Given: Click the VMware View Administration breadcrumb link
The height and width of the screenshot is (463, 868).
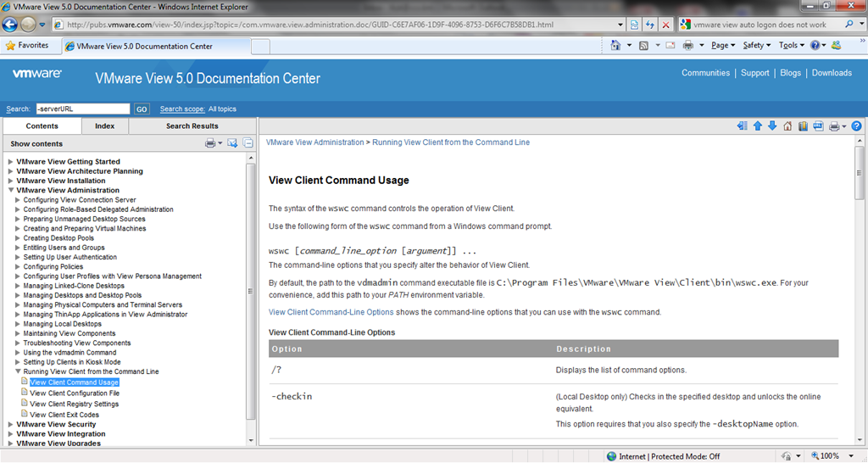Looking at the screenshot, I should pyautogui.click(x=315, y=142).
